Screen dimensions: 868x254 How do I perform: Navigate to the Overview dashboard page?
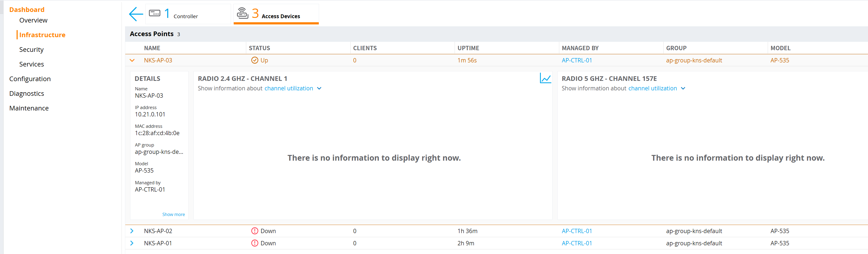(x=33, y=20)
